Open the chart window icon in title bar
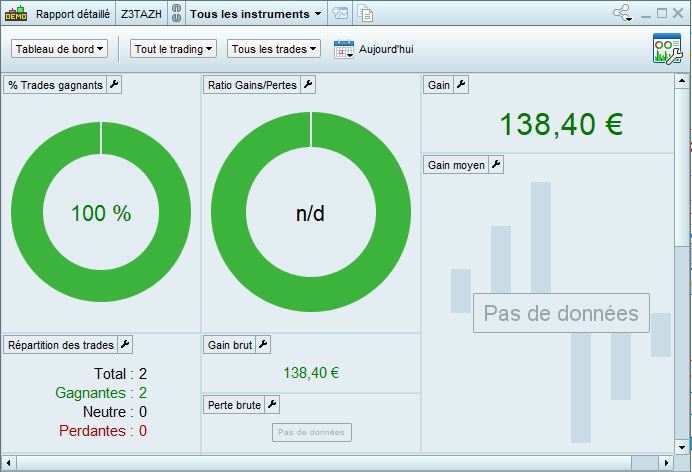This screenshot has height=472, width=692. point(340,13)
